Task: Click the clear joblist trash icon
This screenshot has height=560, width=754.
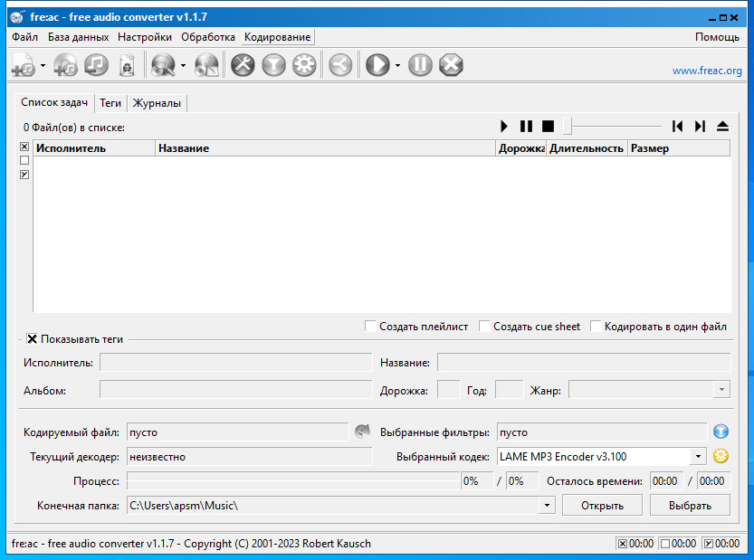Action: [128, 65]
